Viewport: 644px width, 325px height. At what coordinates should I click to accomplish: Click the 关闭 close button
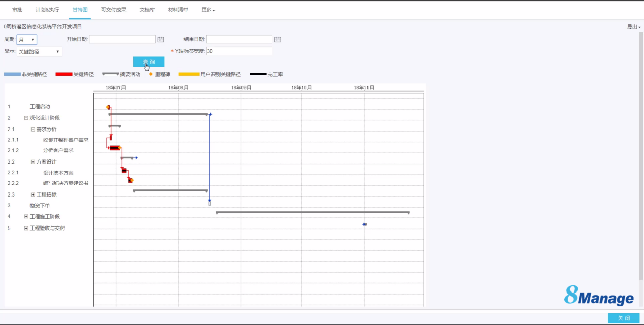pyautogui.click(x=624, y=318)
